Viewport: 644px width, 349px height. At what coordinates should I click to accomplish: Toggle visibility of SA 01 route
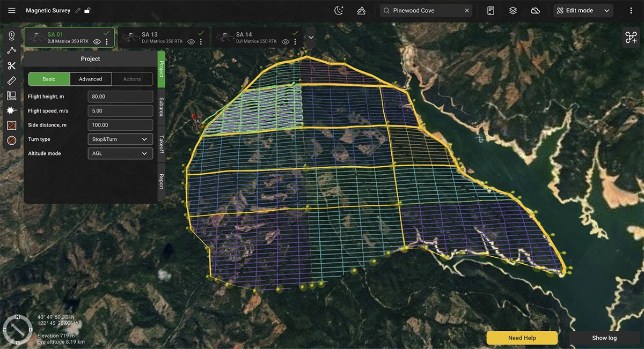pyautogui.click(x=97, y=41)
